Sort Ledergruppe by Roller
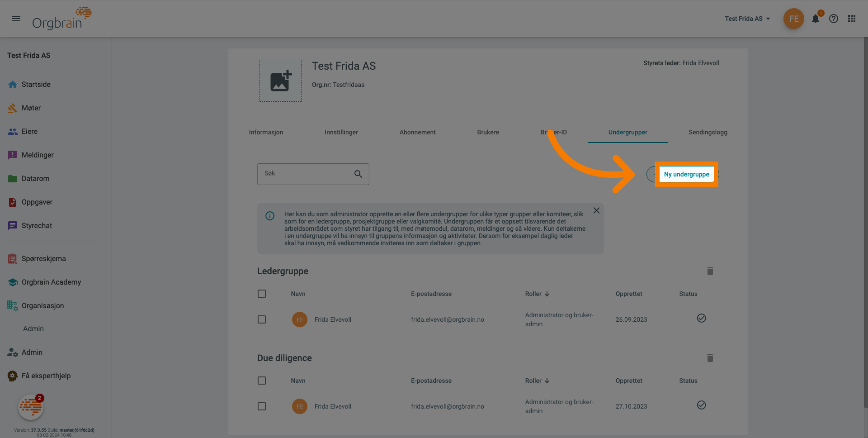The height and width of the screenshot is (438, 868). pos(537,294)
